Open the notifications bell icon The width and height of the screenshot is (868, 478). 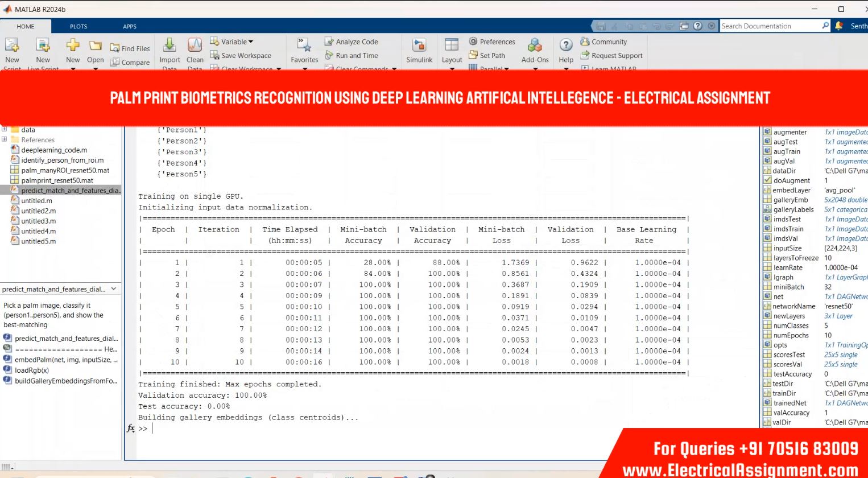tap(839, 26)
